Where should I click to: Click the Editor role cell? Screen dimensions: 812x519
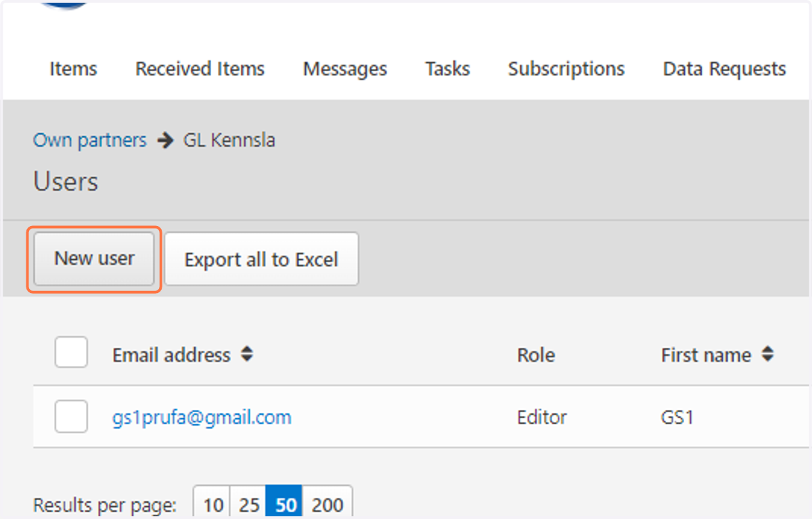pos(542,418)
